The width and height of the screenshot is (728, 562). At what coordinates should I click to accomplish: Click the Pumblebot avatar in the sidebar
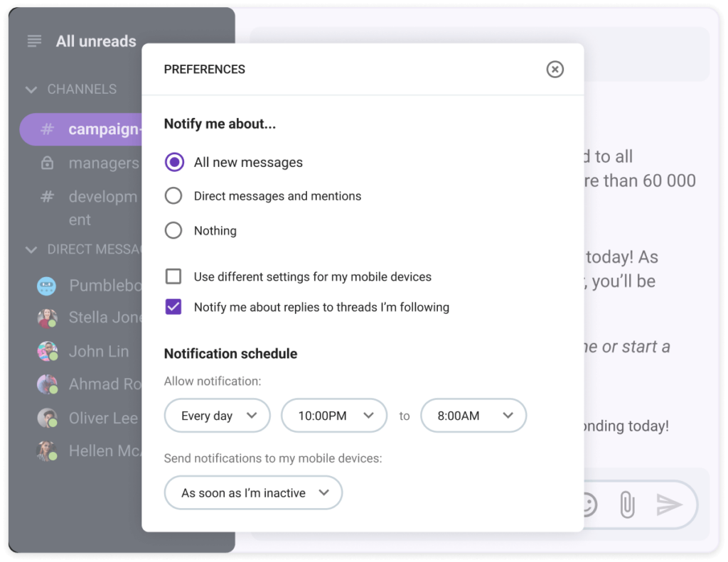[46, 285]
